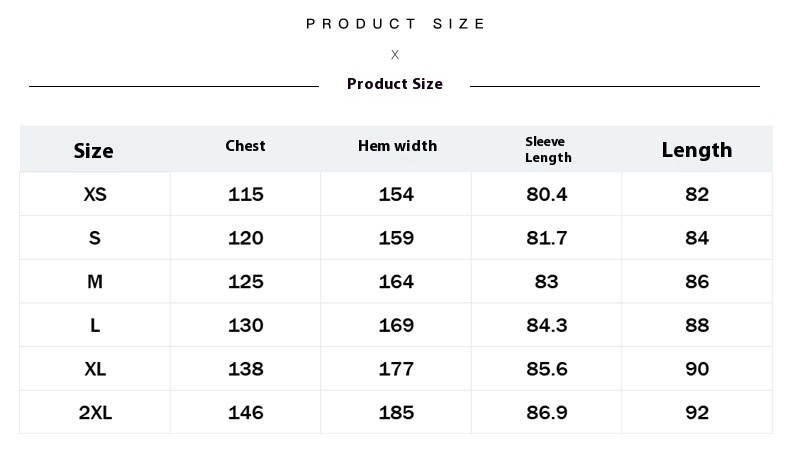Click the chest value 146
The height and width of the screenshot is (464, 790).
[246, 413]
